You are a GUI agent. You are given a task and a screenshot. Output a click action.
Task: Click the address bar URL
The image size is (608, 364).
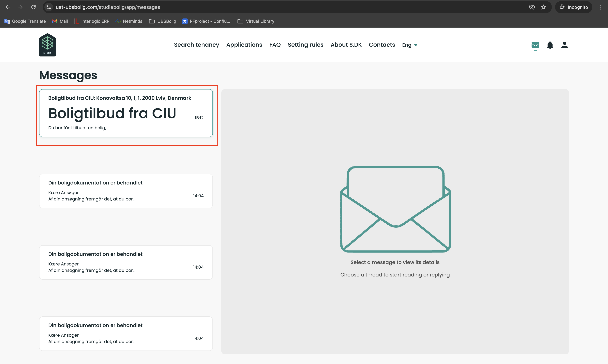[x=108, y=7]
